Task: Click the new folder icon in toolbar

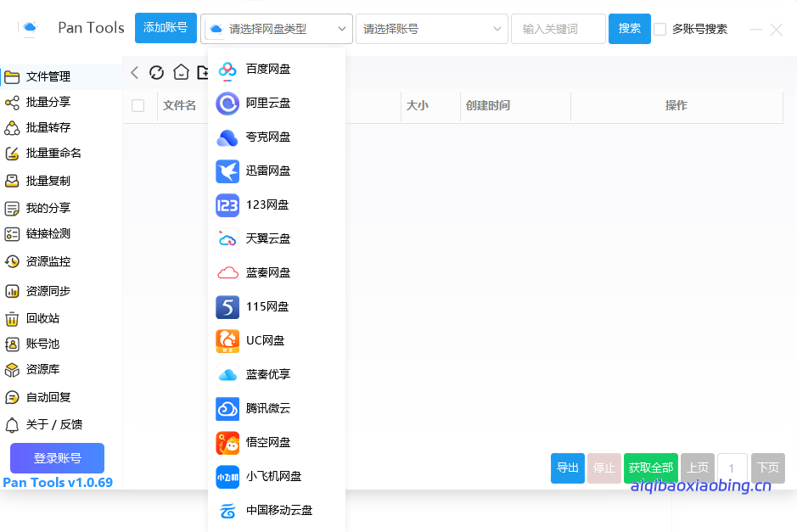Action: click(203, 73)
